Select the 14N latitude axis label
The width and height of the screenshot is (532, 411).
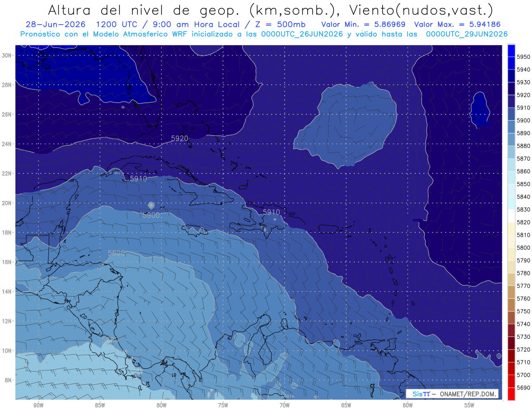[7, 292]
